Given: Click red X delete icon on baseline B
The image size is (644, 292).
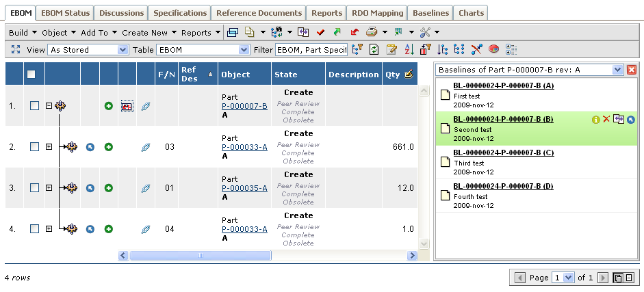Looking at the screenshot, I should (606, 120).
